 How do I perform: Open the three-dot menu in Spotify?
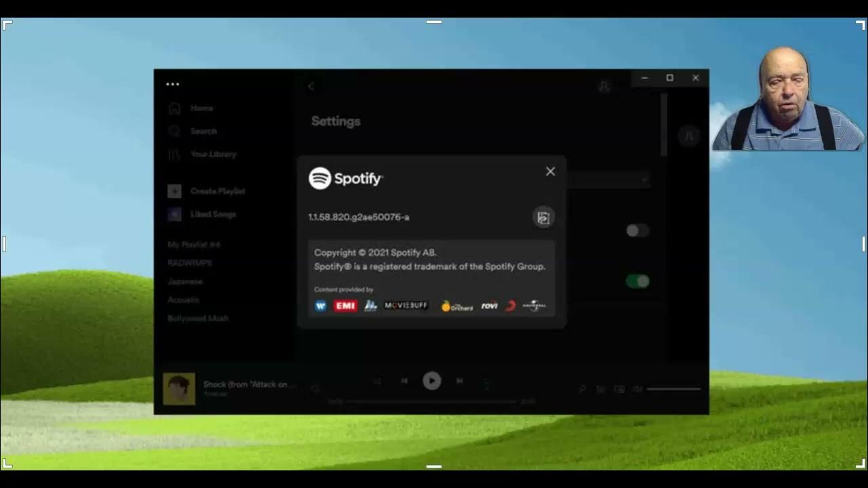point(173,84)
